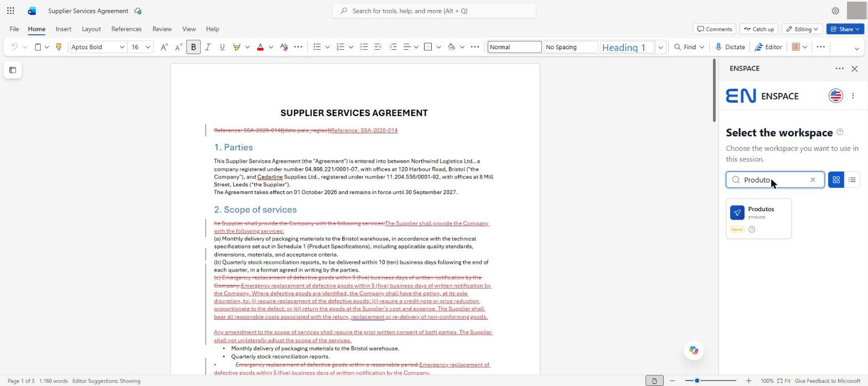Expand the numbering library dropdown arrow

pyautogui.click(x=350, y=47)
